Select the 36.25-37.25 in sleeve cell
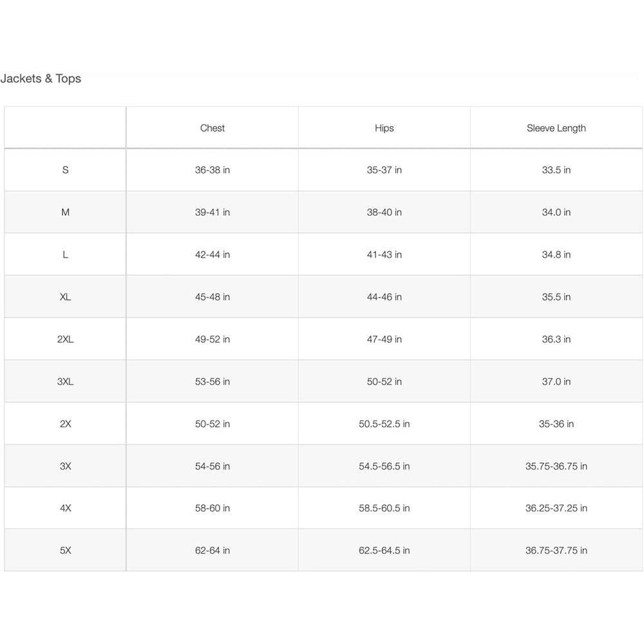This screenshot has height=644, width=644. pyautogui.click(x=556, y=508)
